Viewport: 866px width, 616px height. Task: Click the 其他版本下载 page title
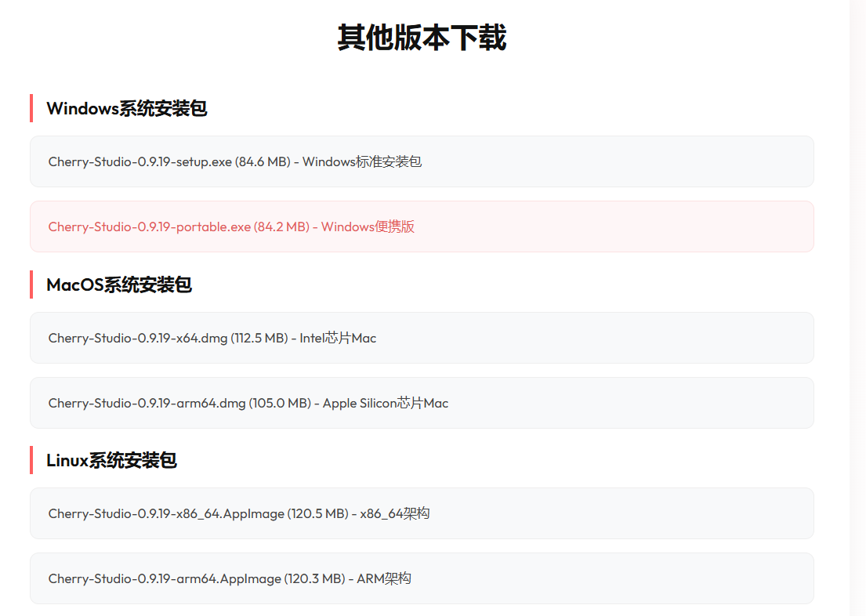click(422, 38)
